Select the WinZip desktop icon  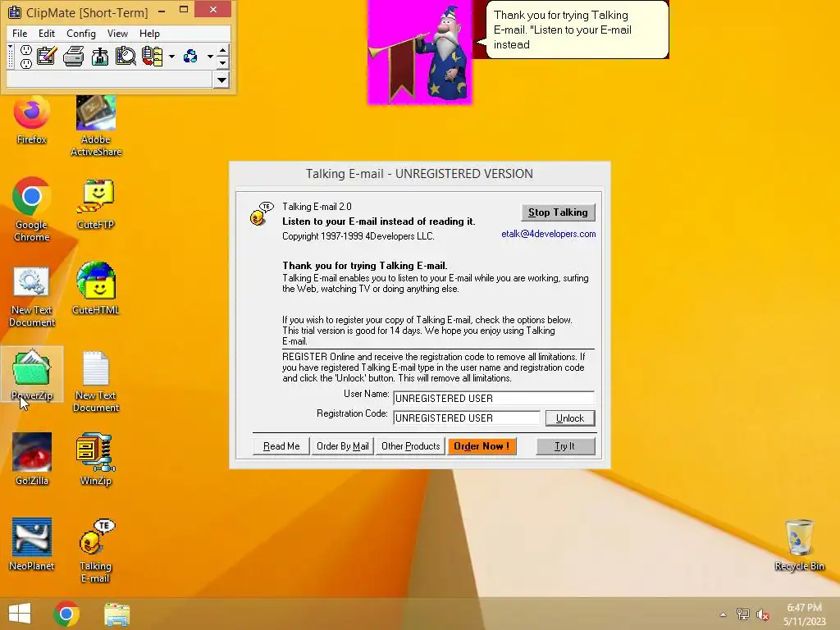(x=96, y=459)
